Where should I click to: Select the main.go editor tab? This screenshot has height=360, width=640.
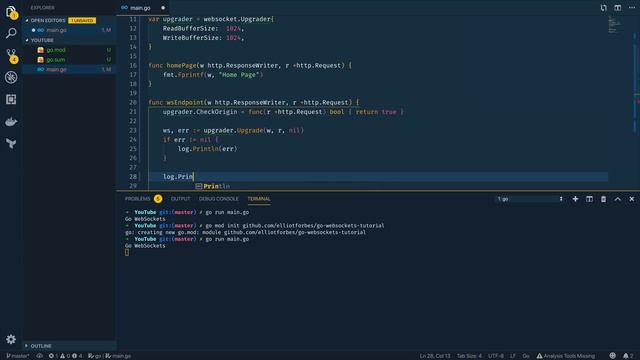(x=143, y=8)
